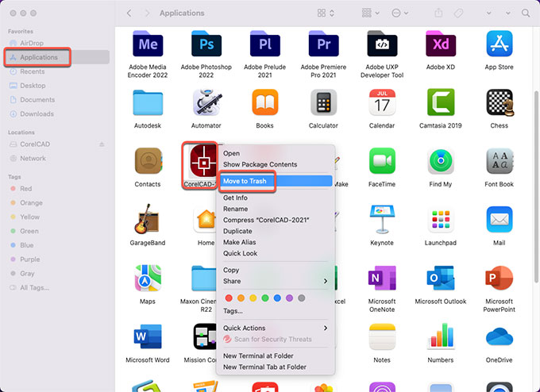Select Make Alias menu entry

(276, 242)
